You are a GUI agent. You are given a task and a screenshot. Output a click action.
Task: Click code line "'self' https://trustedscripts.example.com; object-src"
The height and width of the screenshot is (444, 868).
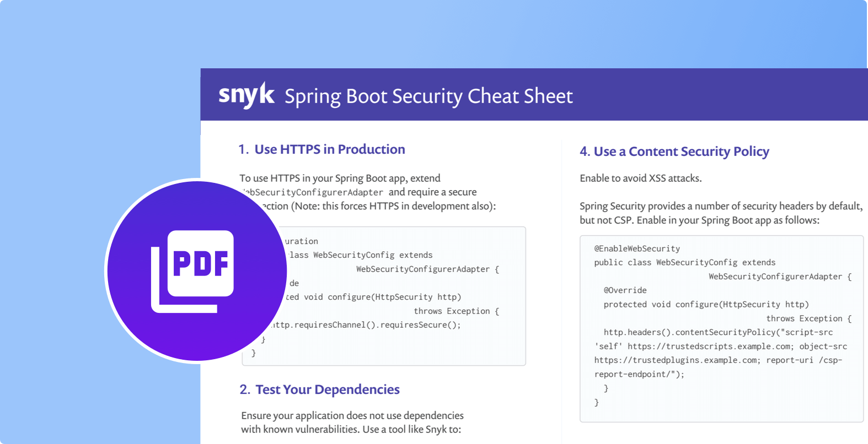pyautogui.click(x=720, y=346)
